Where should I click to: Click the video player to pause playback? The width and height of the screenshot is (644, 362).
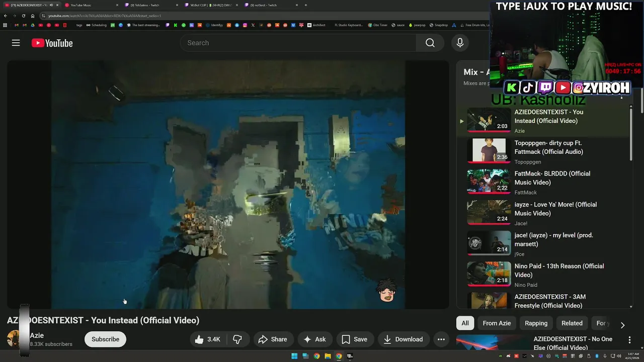click(228, 185)
